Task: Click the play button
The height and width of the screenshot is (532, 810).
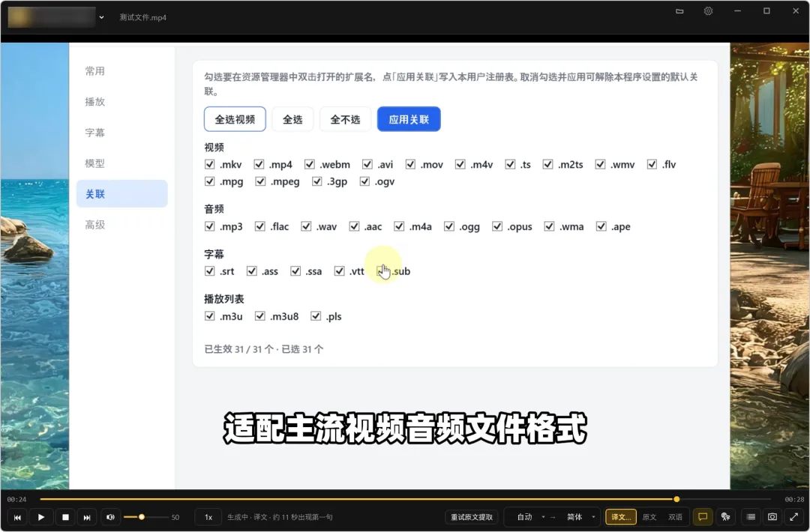Action: click(x=41, y=517)
